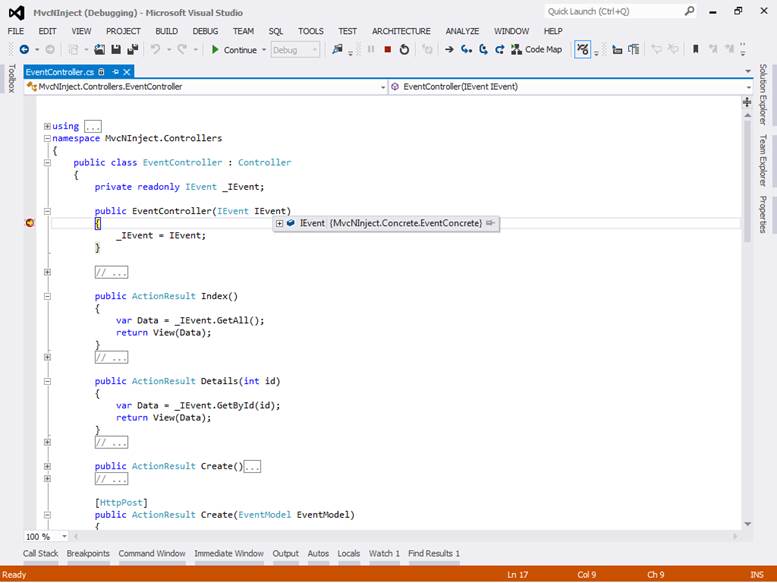The height and width of the screenshot is (583, 777).
Task: Collapse the namespace MvcNInject.Controllers block
Action: 47,138
